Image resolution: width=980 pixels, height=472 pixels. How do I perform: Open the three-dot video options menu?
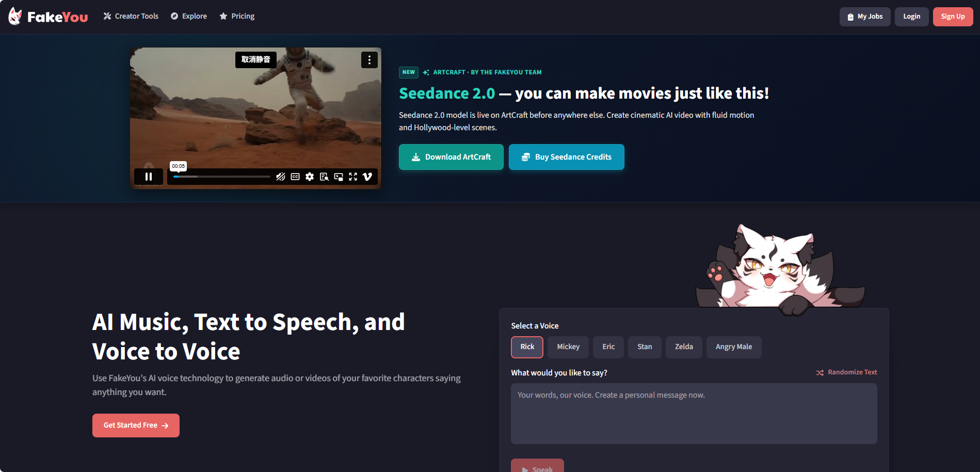369,60
